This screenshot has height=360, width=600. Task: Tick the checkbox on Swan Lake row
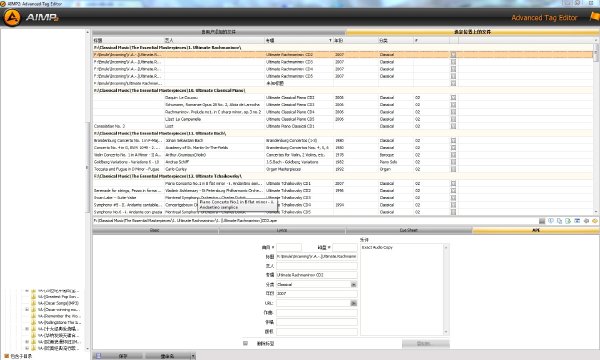pyautogui.click(x=453, y=198)
